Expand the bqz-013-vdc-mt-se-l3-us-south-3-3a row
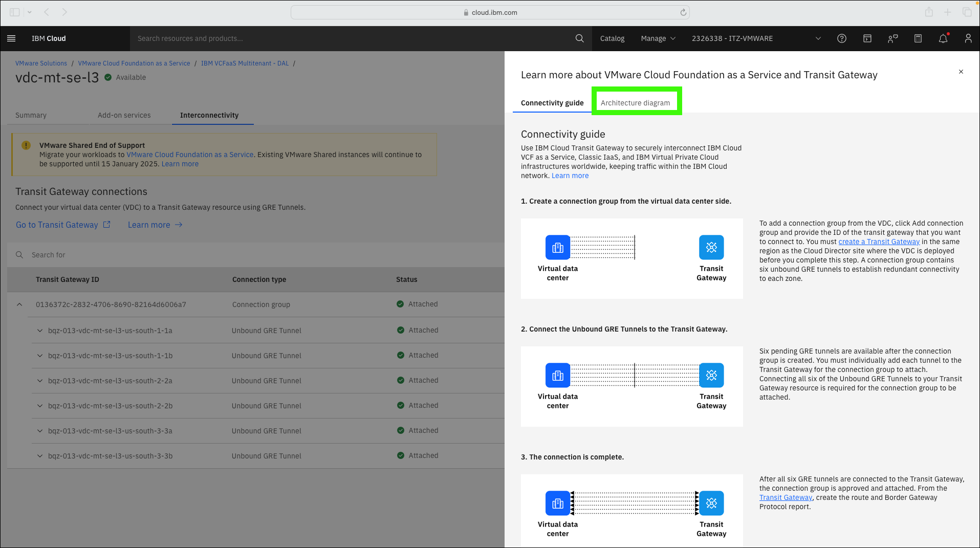The image size is (980, 548). [39, 431]
